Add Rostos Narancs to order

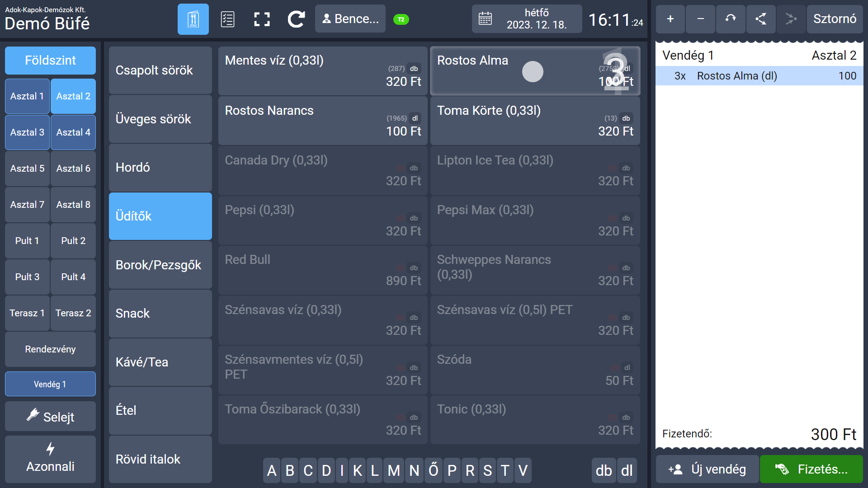323,121
